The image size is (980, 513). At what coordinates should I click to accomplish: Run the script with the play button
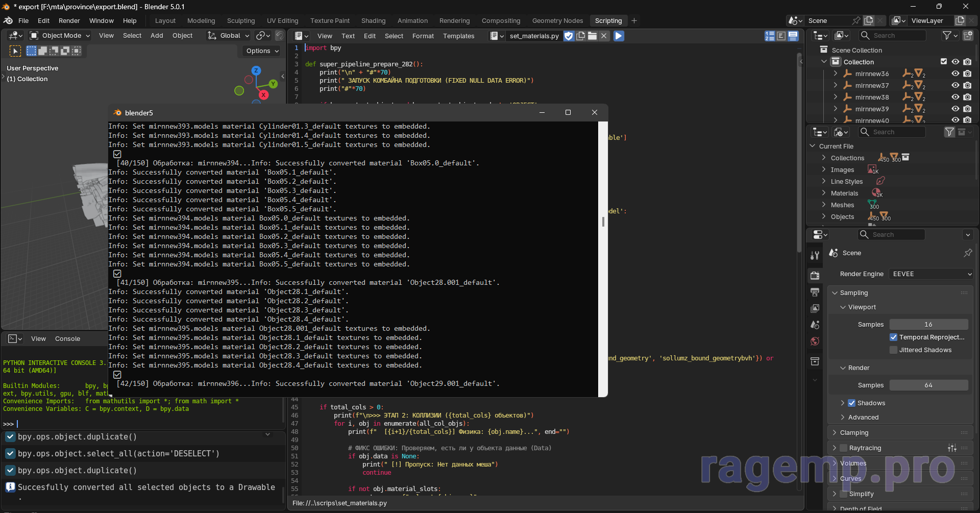pyautogui.click(x=619, y=36)
